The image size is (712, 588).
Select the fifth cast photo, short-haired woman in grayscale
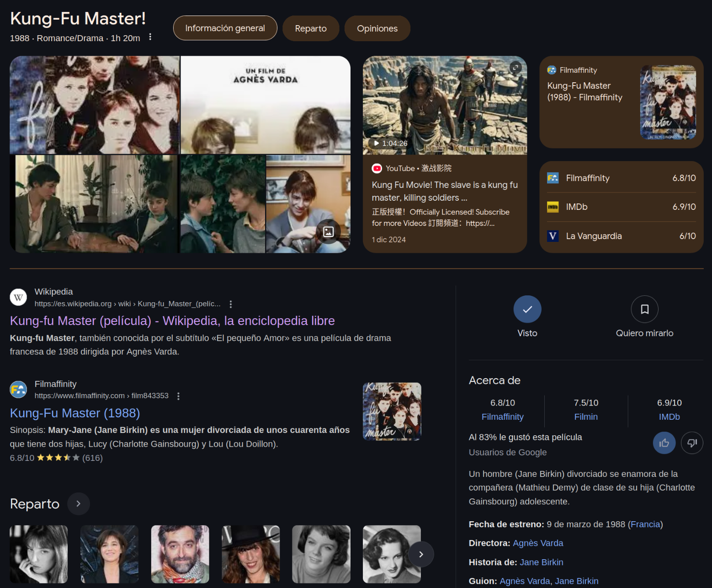coord(321,554)
